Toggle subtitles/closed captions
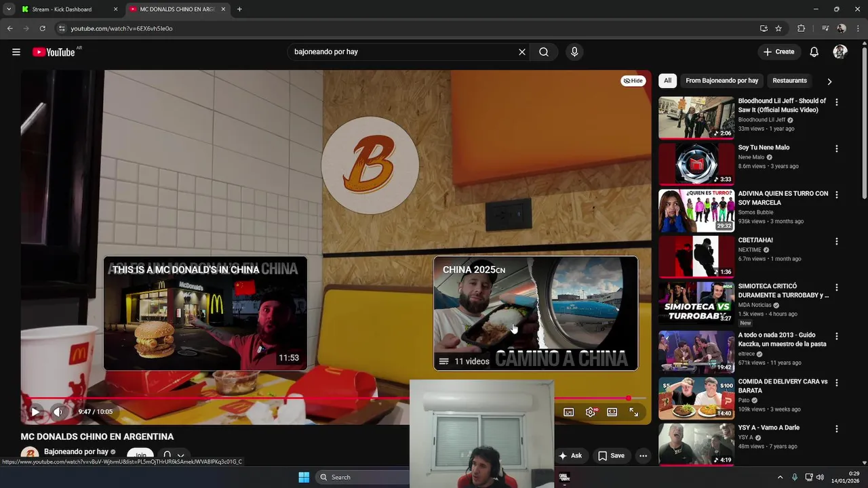868x488 pixels. [x=569, y=412]
